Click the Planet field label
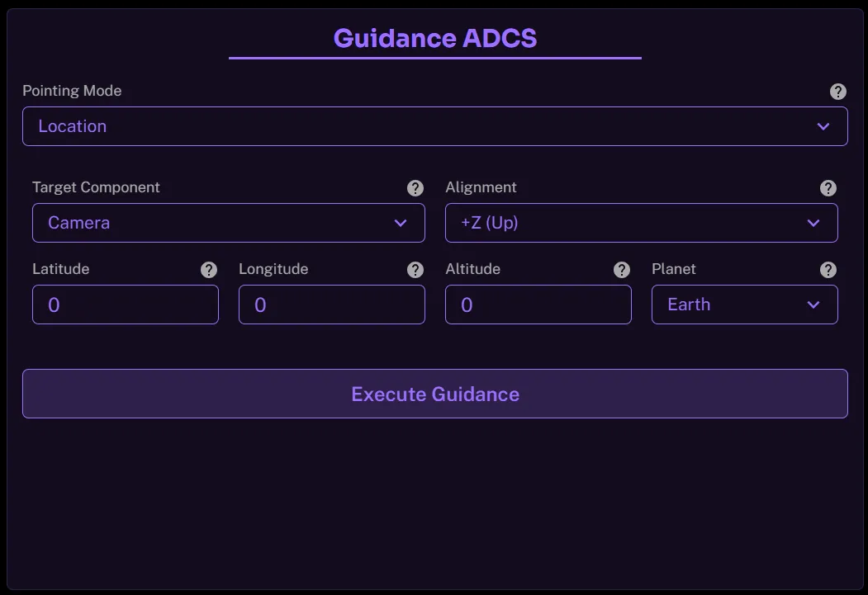Viewport: 868px width, 595px height. tap(673, 269)
